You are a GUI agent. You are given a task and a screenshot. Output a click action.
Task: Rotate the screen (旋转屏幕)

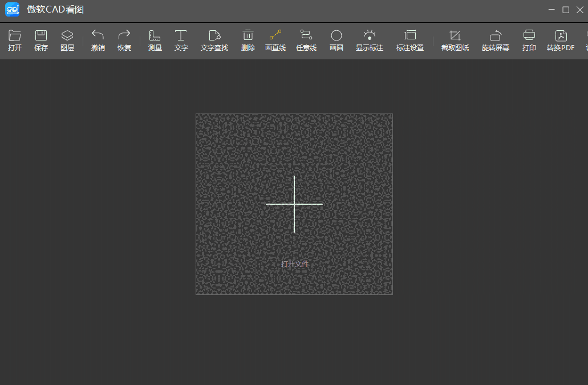496,36
